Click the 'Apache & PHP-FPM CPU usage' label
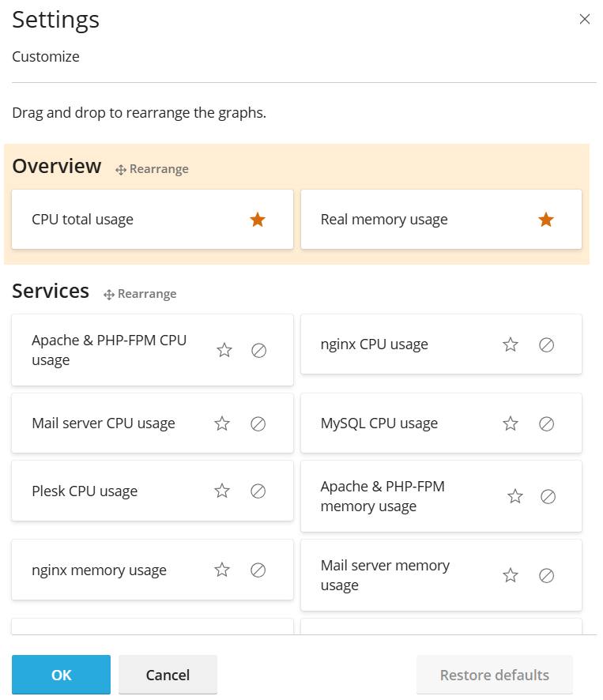This screenshot has width=603, height=700. [x=109, y=350]
